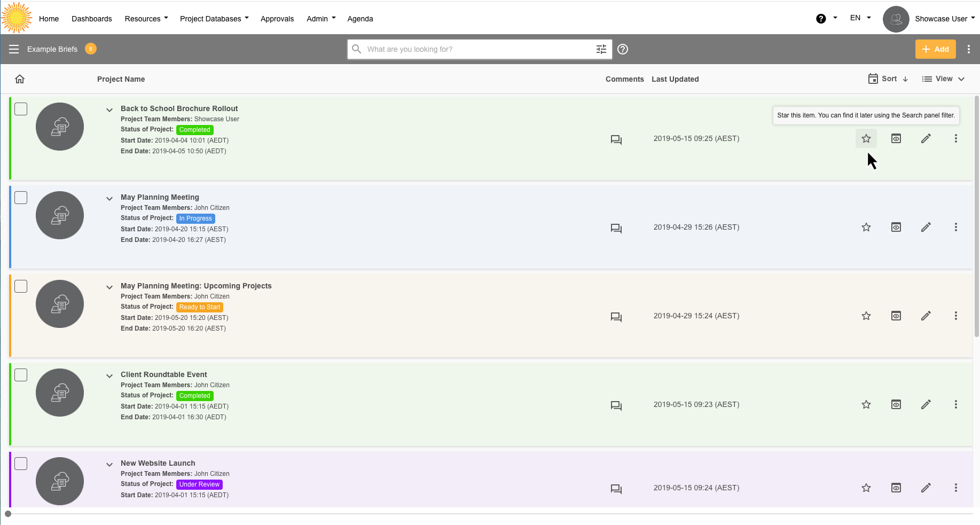Click the bottom horizontal slider handle
This screenshot has width=980, height=525.
click(x=8, y=514)
